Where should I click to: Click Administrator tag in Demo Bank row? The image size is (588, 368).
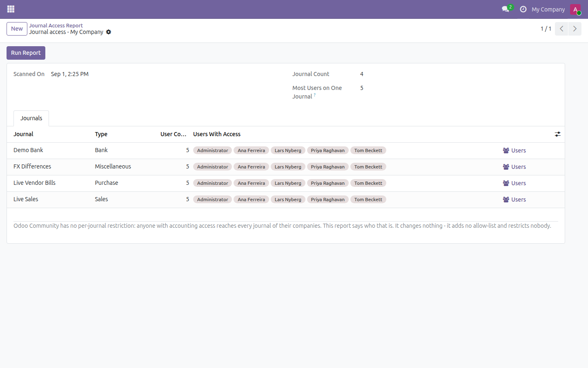[x=212, y=150]
